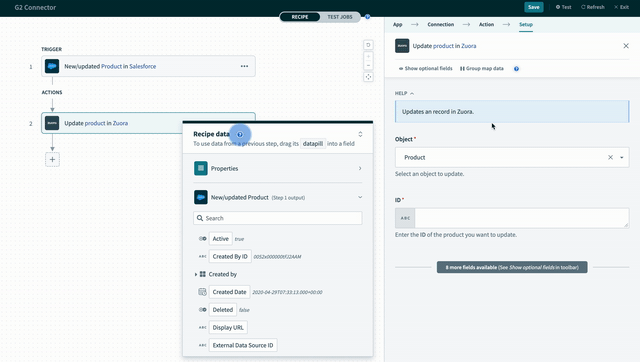Switch to the TEST JOBS tab
The width and height of the screenshot is (640, 362).
tap(340, 17)
